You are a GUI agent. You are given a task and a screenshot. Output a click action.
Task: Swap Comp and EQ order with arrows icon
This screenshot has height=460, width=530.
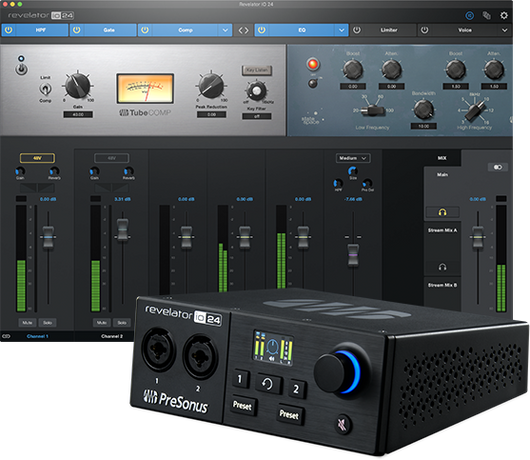click(243, 30)
